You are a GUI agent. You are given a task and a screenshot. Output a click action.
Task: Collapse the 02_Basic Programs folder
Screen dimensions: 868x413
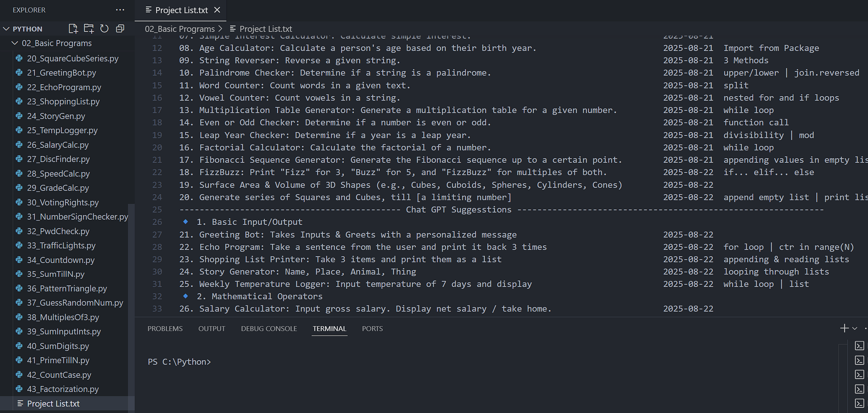point(15,43)
